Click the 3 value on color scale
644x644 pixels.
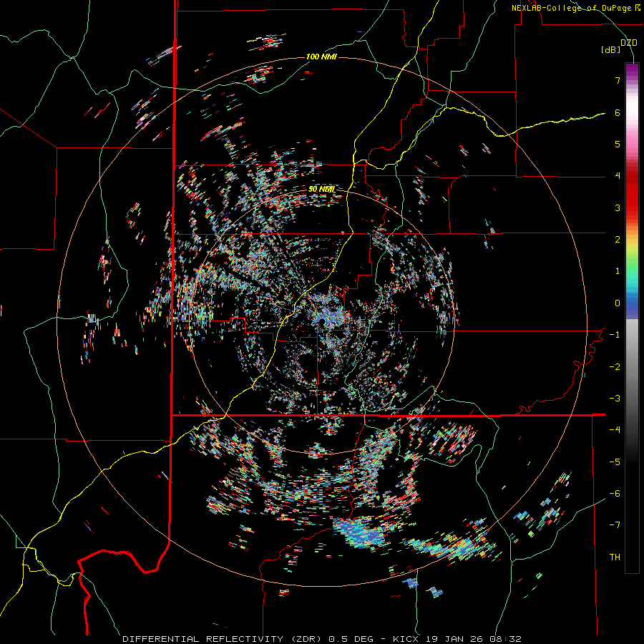(618, 208)
